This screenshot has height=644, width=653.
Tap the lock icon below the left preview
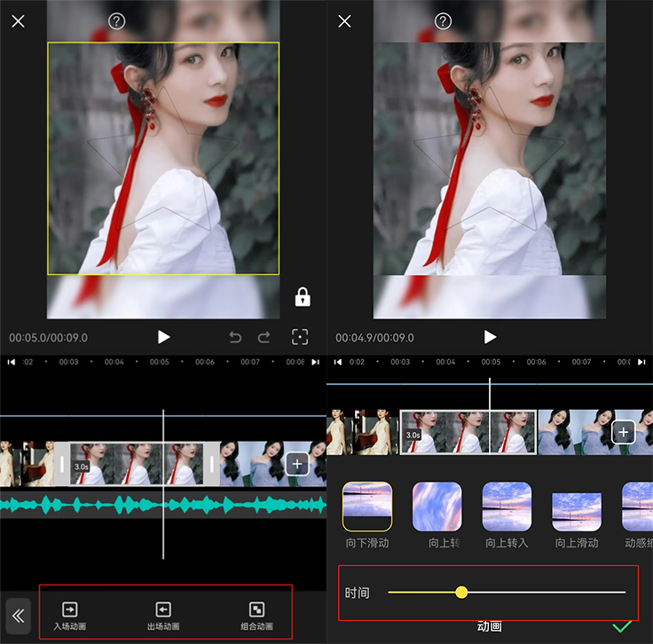tap(303, 297)
